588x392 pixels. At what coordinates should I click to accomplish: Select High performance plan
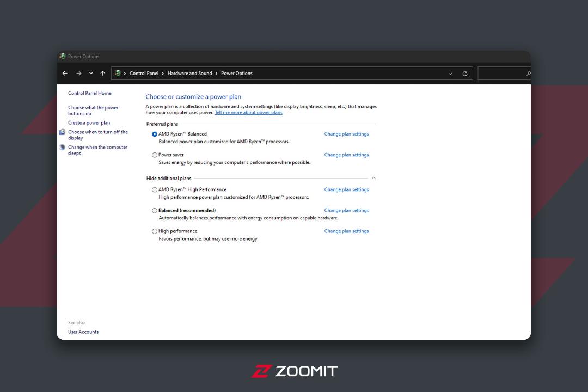click(155, 231)
